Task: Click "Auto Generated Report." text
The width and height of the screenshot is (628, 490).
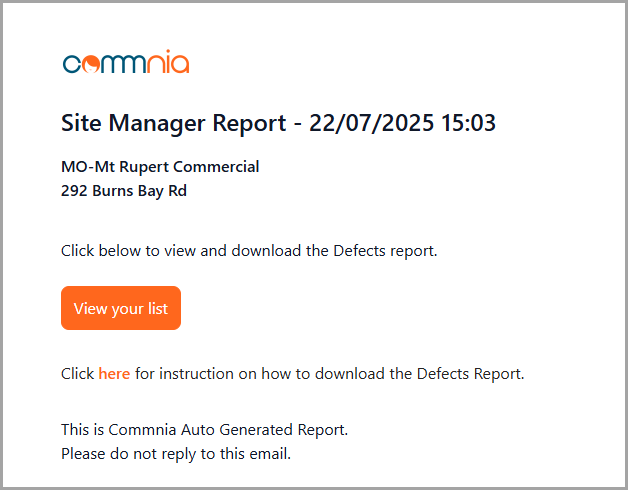Action: pyautogui.click(x=265, y=430)
